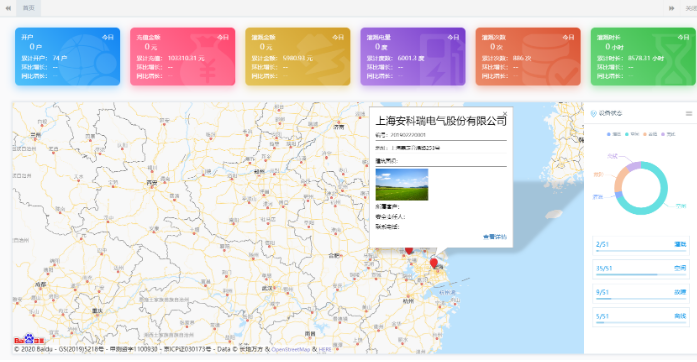Toggle the teal legend item in donut chart
Screen dimensions: 697x362
(632, 134)
